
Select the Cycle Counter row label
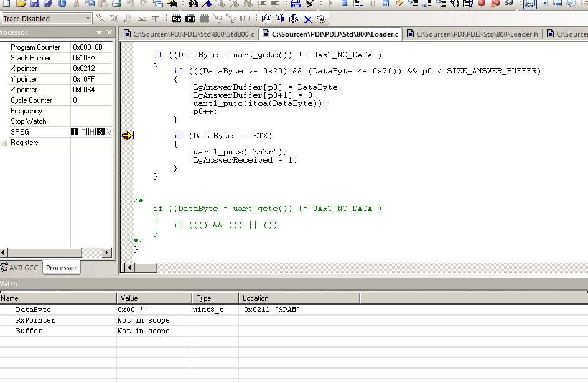click(31, 100)
